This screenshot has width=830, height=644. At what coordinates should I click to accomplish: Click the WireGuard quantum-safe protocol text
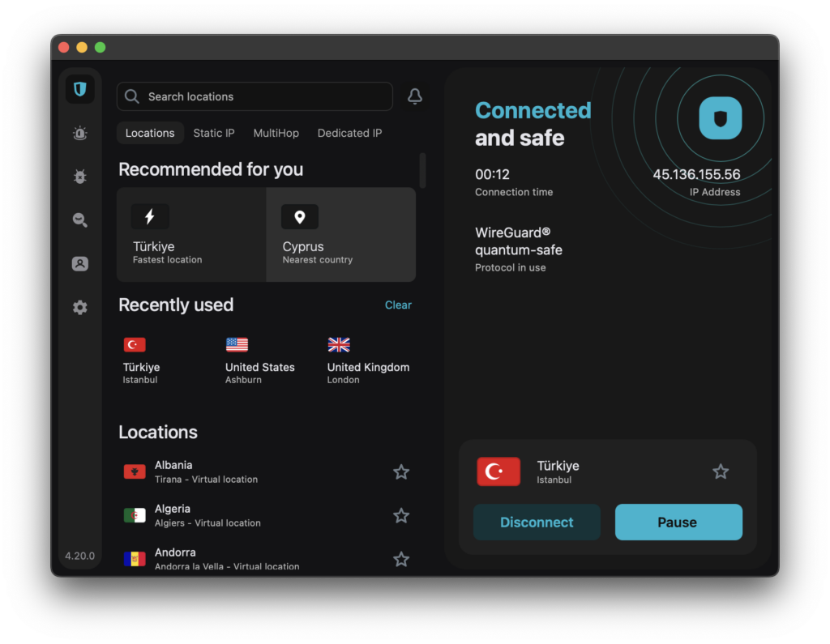tap(519, 241)
